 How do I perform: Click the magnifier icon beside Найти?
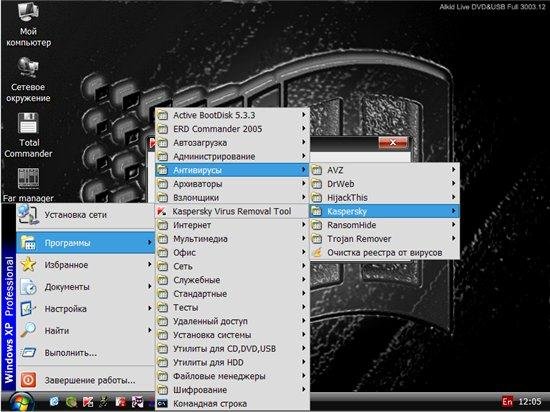(x=28, y=330)
